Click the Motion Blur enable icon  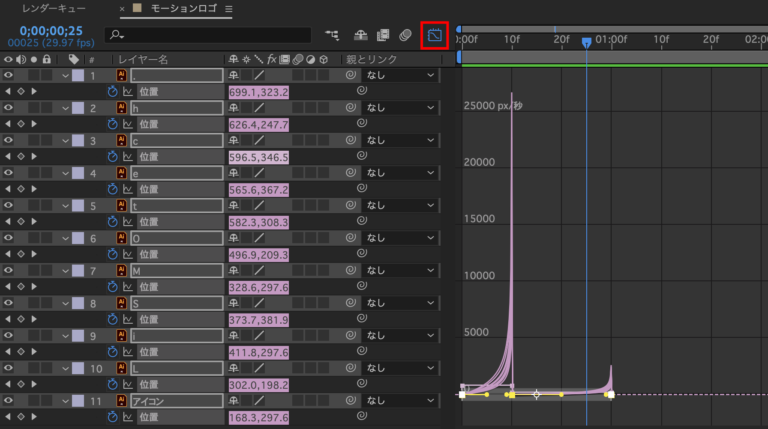[406, 35]
